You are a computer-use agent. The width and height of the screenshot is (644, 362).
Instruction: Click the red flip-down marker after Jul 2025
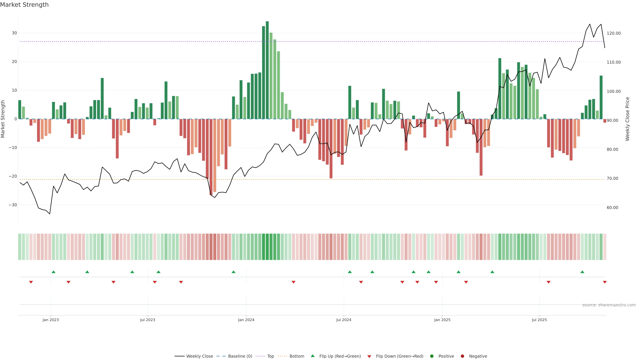click(x=549, y=282)
